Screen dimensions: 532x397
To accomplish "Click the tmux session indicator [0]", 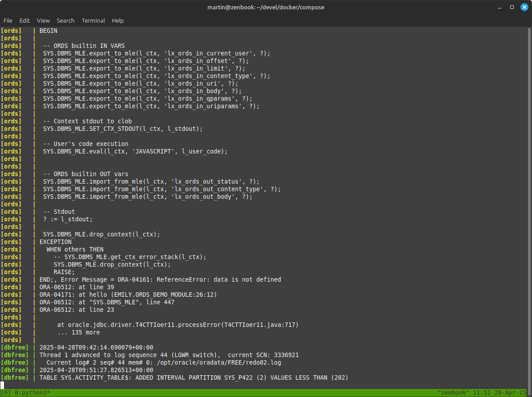I will (6, 393).
